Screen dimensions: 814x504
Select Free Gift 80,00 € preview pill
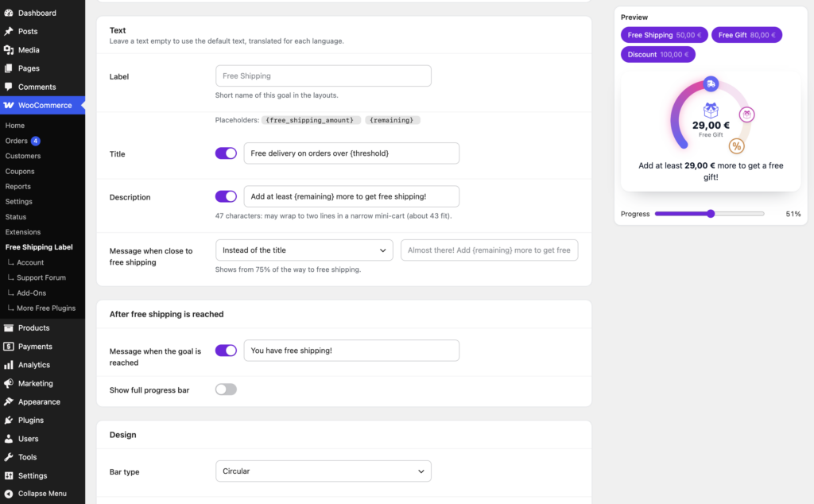tap(746, 35)
